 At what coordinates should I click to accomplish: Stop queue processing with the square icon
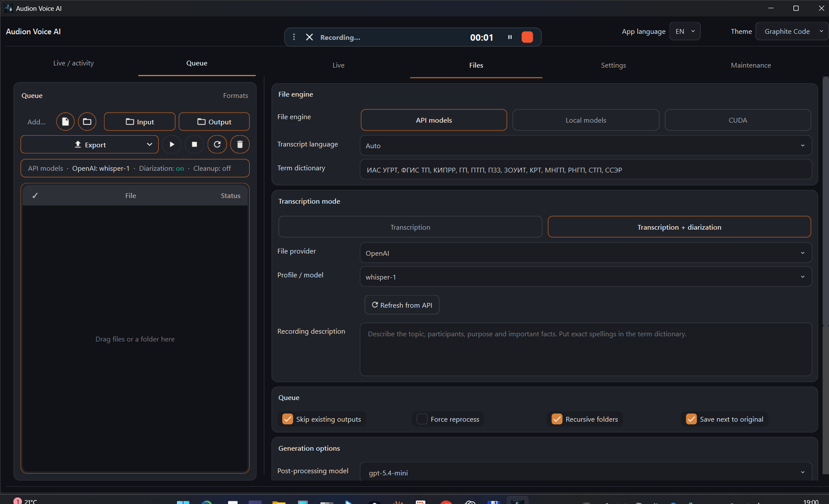click(194, 145)
